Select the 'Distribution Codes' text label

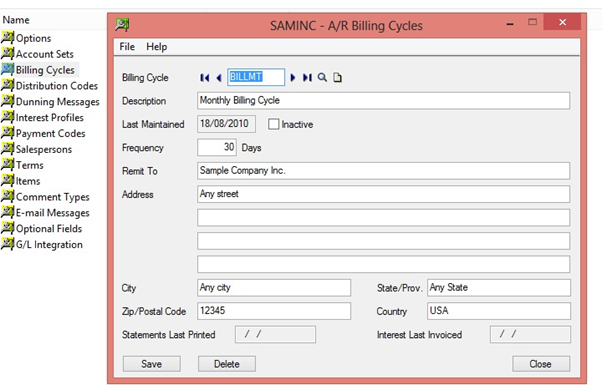pyautogui.click(x=57, y=86)
